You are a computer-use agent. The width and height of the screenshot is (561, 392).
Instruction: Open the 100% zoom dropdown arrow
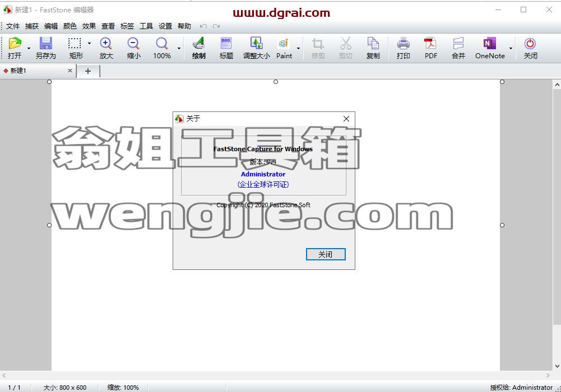[x=179, y=48]
